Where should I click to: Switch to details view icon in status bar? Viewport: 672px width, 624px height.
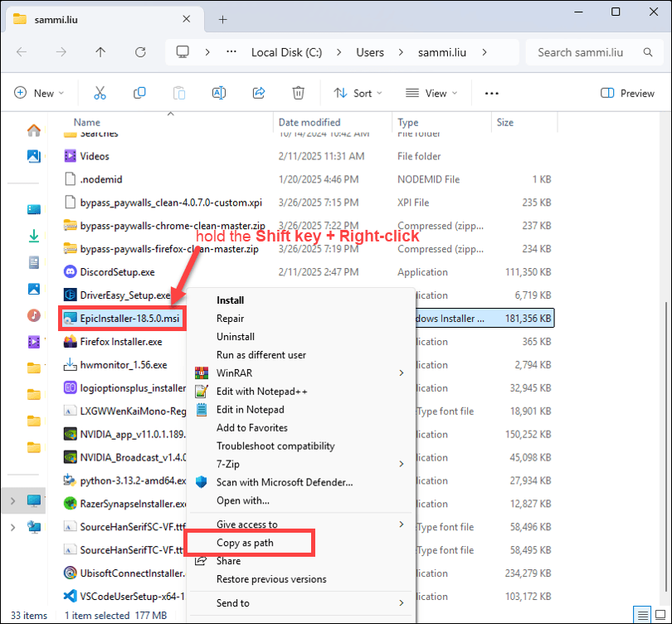[x=642, y=616]
